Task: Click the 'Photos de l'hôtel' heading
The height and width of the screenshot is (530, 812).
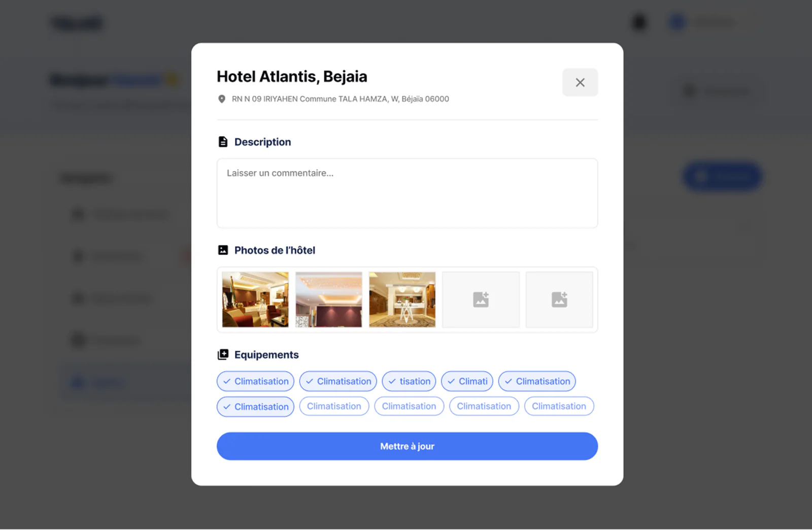Action: [275, 250]
